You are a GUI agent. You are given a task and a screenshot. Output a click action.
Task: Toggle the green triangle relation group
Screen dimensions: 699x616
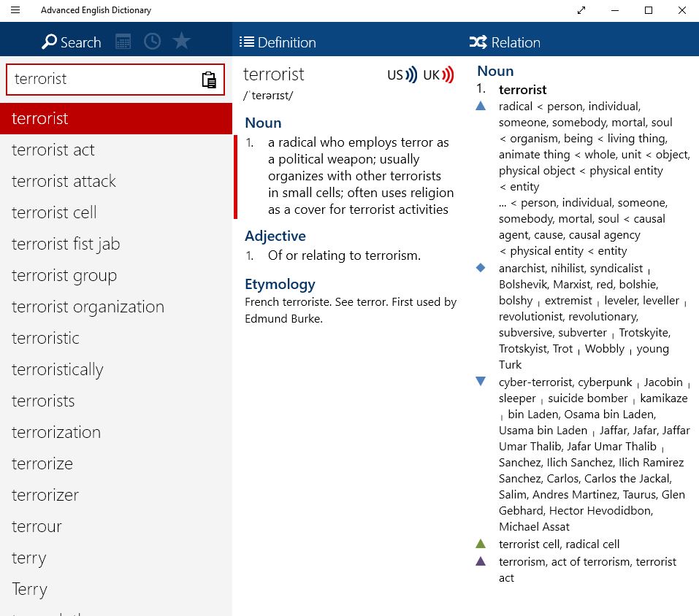coord(480,543)
